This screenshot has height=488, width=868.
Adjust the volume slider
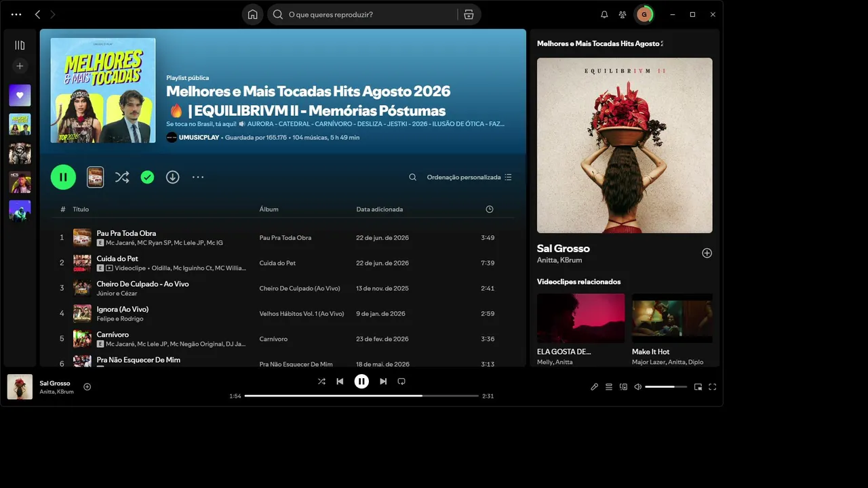point(666,387)
